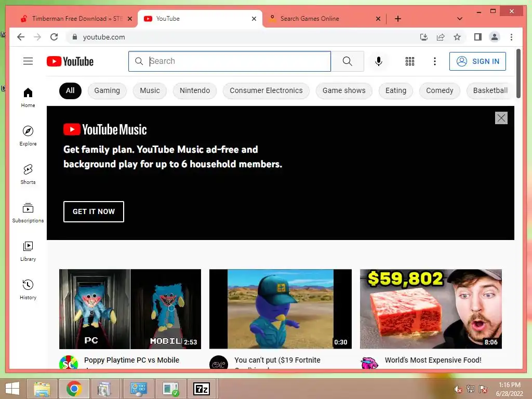Screen dimensions: 532x399
Task: Select the Basketball filter chip
Action: (x=490, y=90)
